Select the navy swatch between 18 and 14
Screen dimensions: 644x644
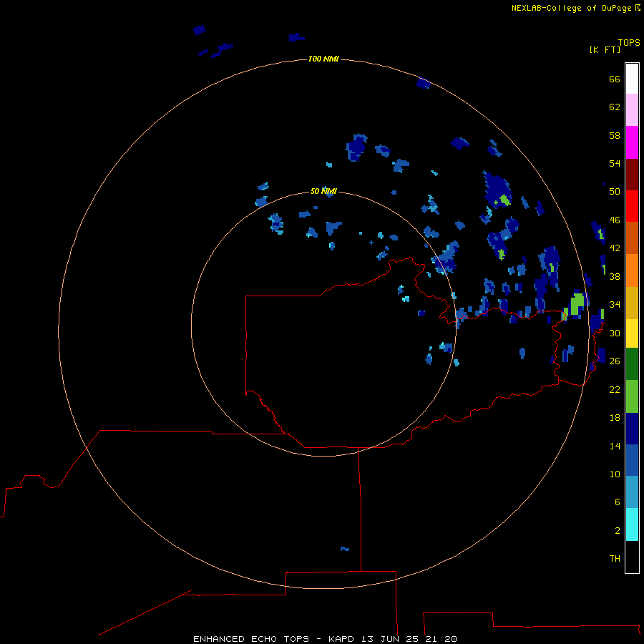[x=632, y=429]
